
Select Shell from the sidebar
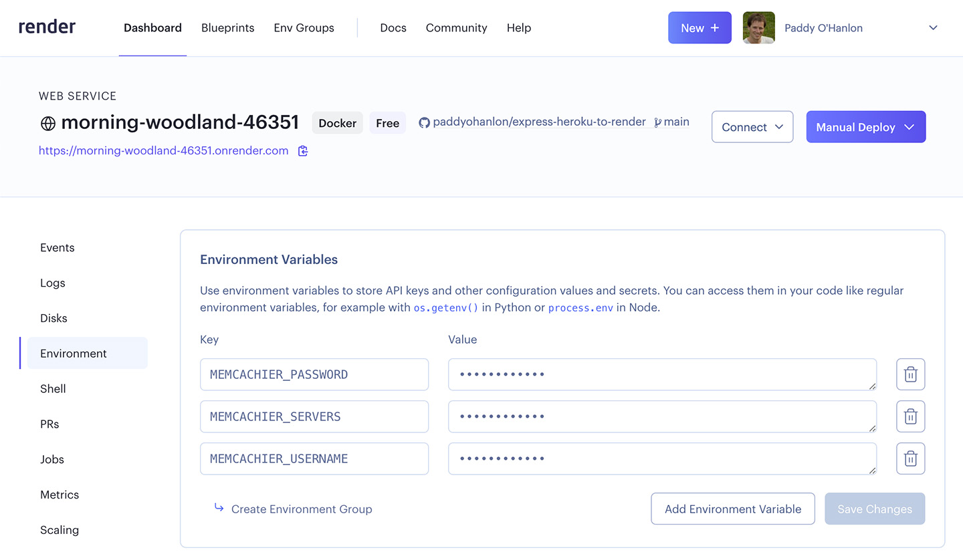[x=53, y=388]
